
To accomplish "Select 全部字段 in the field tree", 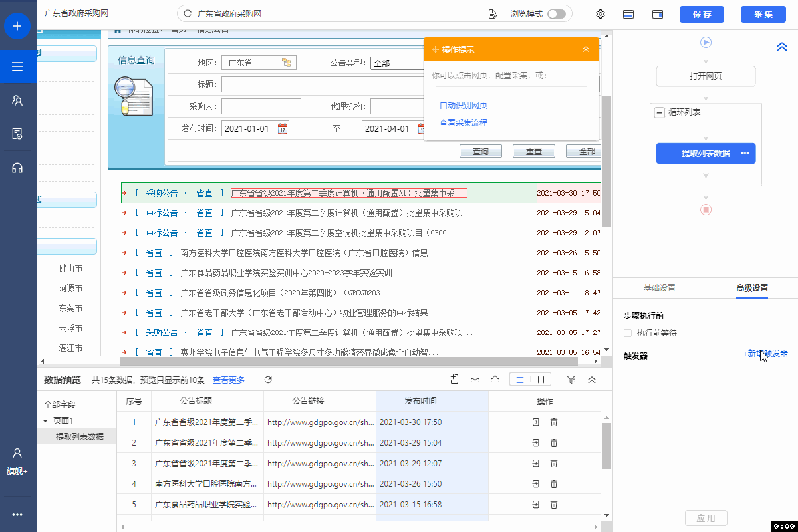I will pos(60,404).
